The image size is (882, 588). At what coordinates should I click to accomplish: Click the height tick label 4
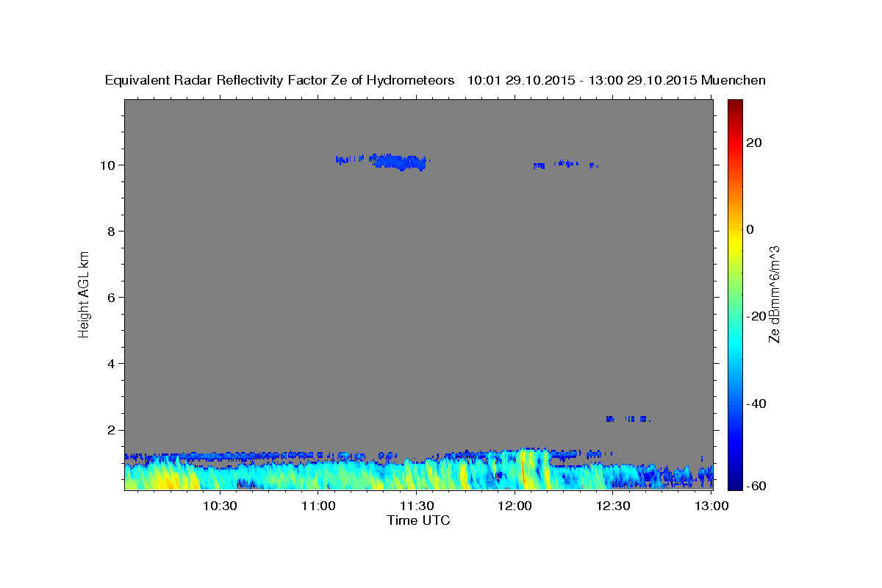[112, 363]
